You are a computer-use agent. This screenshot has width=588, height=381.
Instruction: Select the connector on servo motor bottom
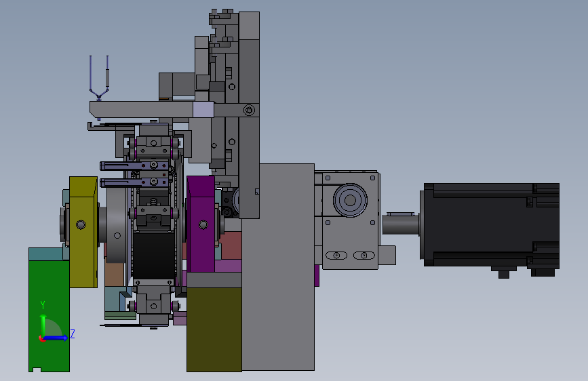click(504, 273)
